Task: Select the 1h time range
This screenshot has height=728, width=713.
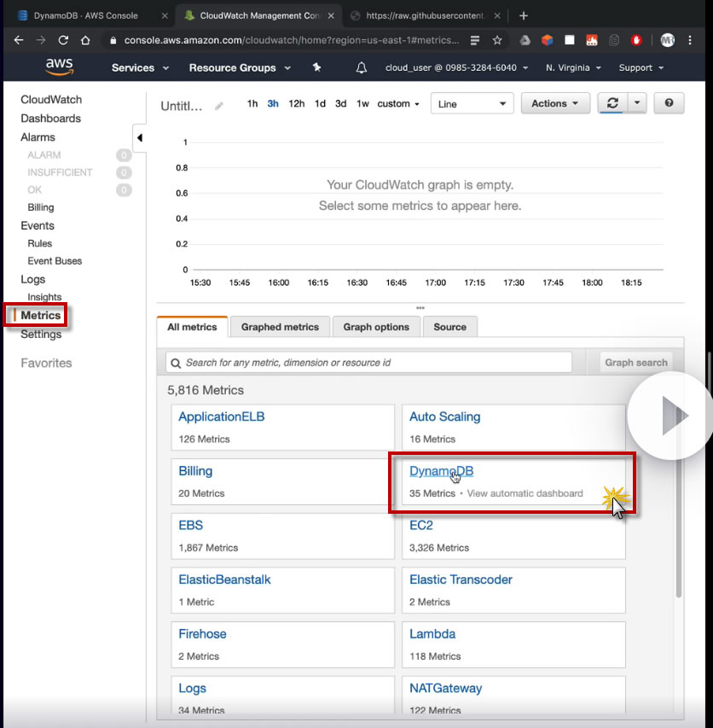Action: click(x=252, y=103)
